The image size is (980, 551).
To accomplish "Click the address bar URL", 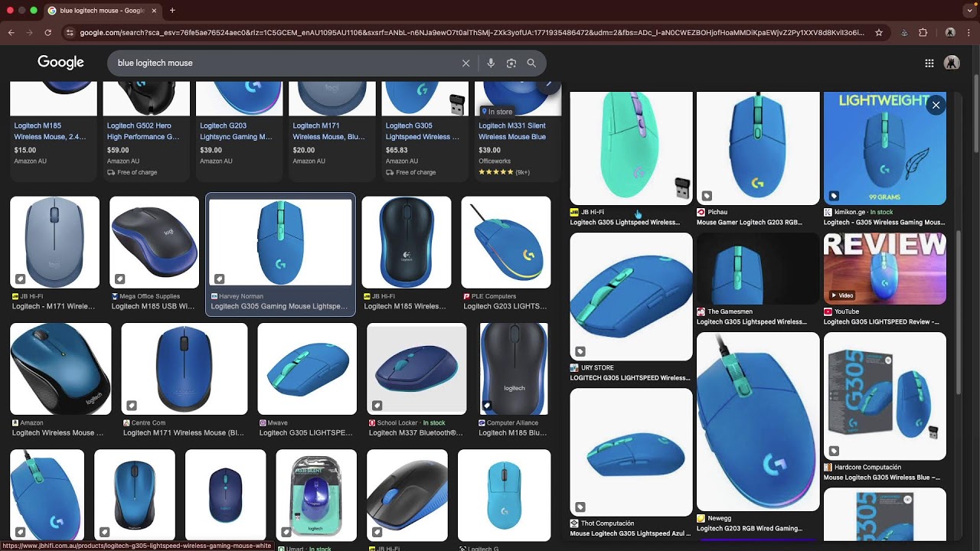I will coord(472,33).
